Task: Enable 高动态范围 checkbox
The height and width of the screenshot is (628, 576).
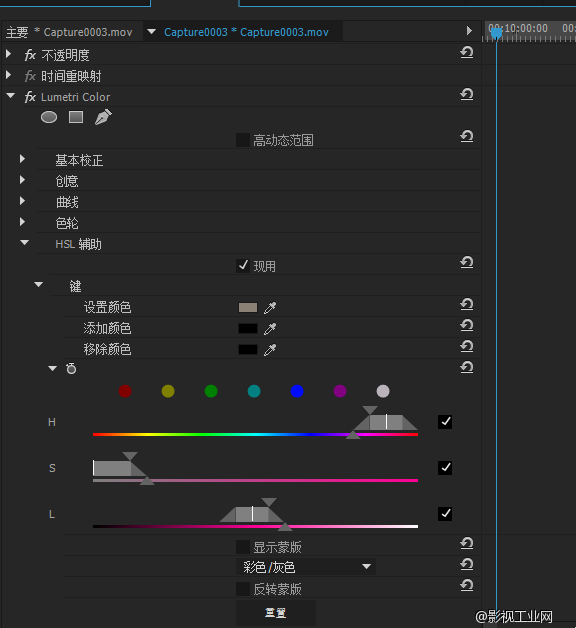Action: 243,140
